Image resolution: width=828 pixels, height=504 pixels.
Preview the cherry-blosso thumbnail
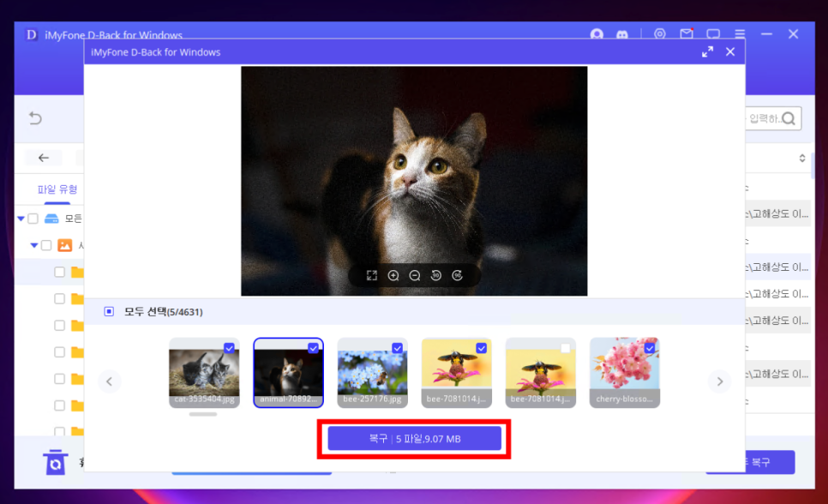tap(625, 373)
